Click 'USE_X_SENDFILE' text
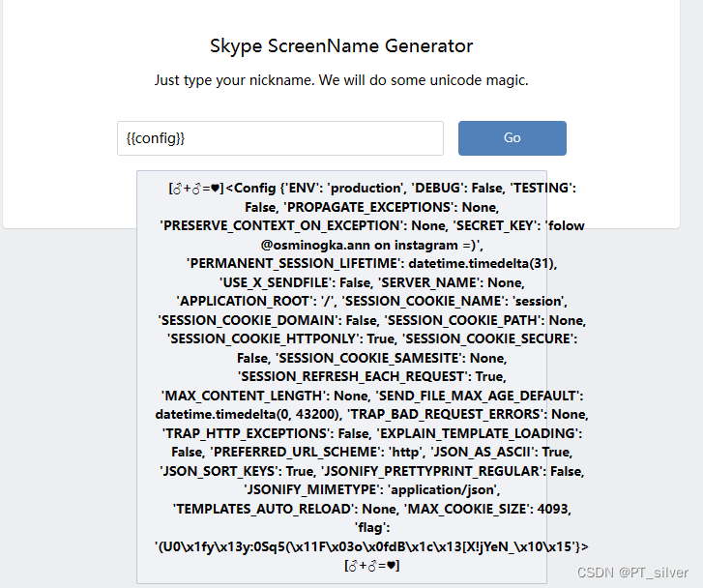The height and width of the screenshot is (588, 703). coord(277,283)
